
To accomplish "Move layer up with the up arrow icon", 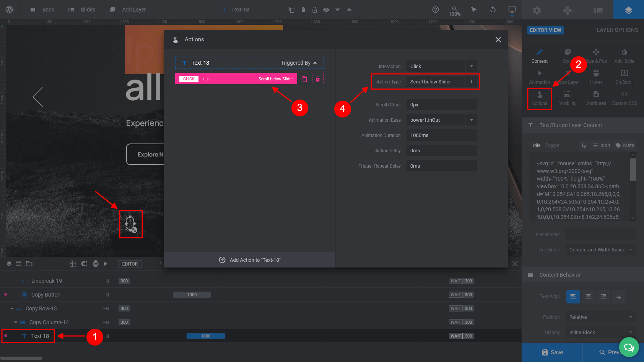I will (x=349, y=9).
